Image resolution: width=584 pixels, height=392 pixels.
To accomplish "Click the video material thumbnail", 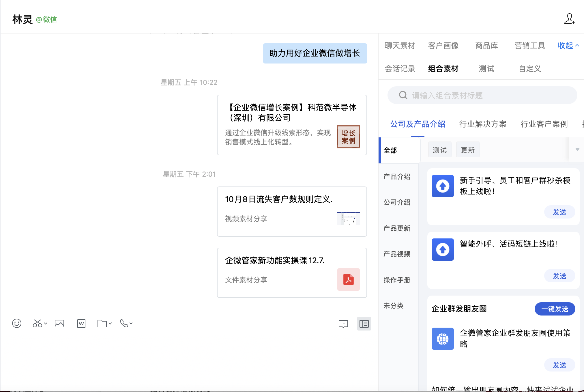I will 348,218.
